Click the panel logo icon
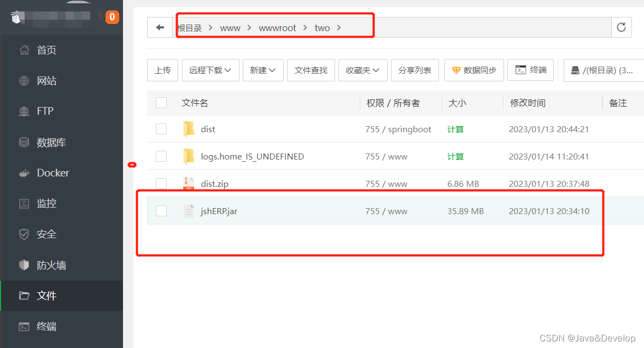This screenshot has width=644, height=348. coord(15,17)
